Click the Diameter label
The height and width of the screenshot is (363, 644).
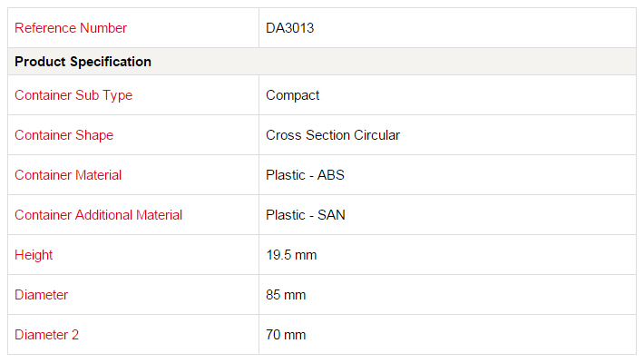[x=41, y=295]
